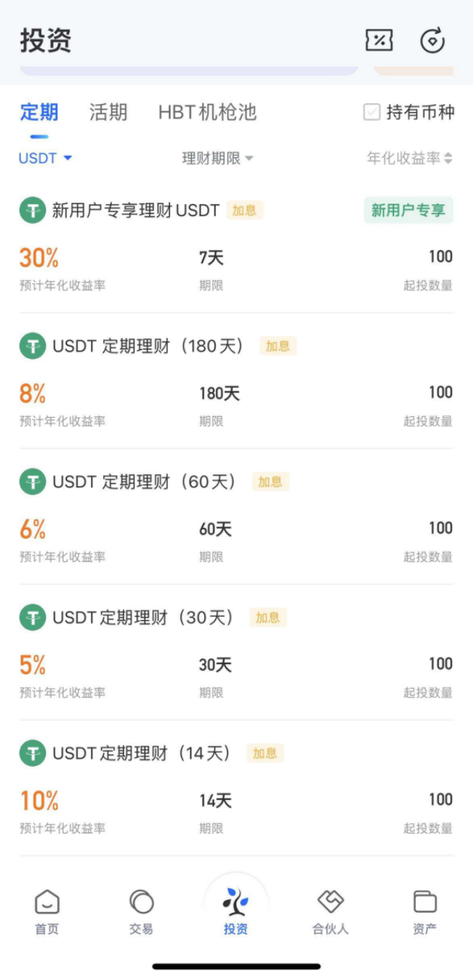The image size is (473, 980).
Task: Tap the Invest (投资) plant icon
Action: 236,901
